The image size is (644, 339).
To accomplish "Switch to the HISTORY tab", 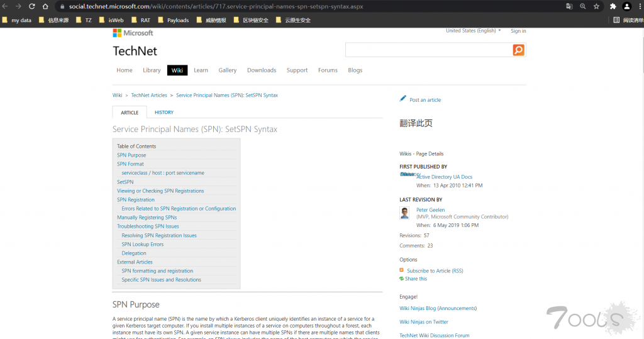I will pyautogui.click(x=164, y=112).
